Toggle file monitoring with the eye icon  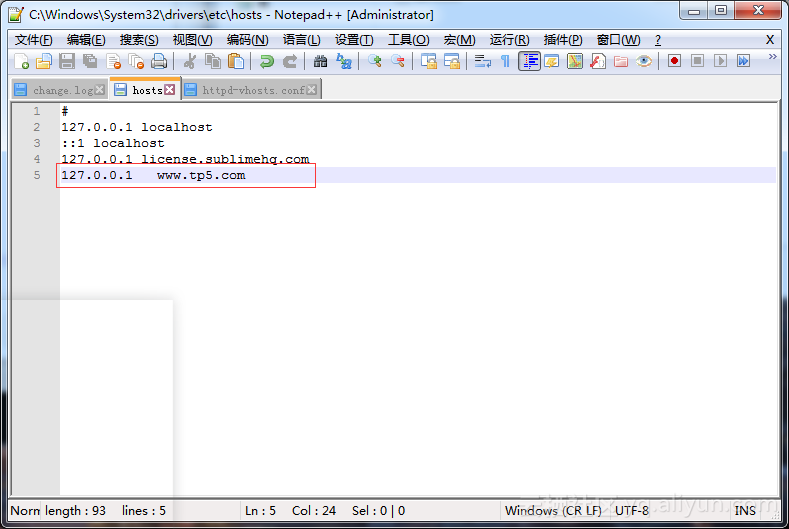tap(644, 61)
